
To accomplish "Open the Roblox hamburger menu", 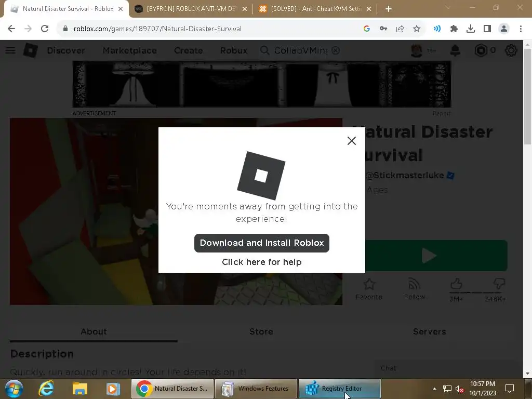I will point(10,50).
